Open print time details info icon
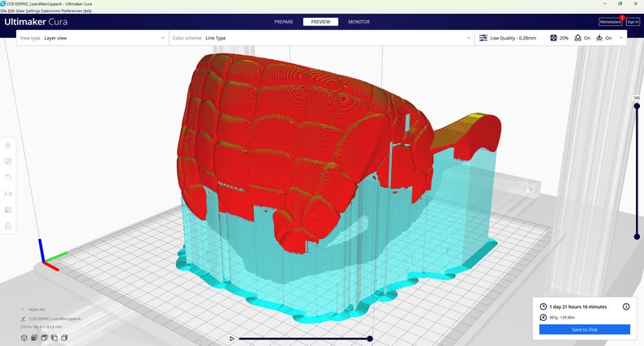644x346 pixels. click(x=626, y=306)
